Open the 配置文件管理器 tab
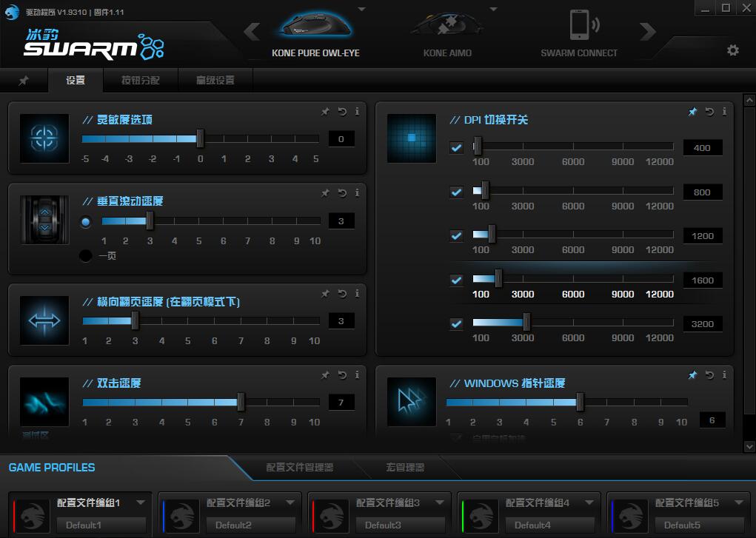 pos(300,468)
